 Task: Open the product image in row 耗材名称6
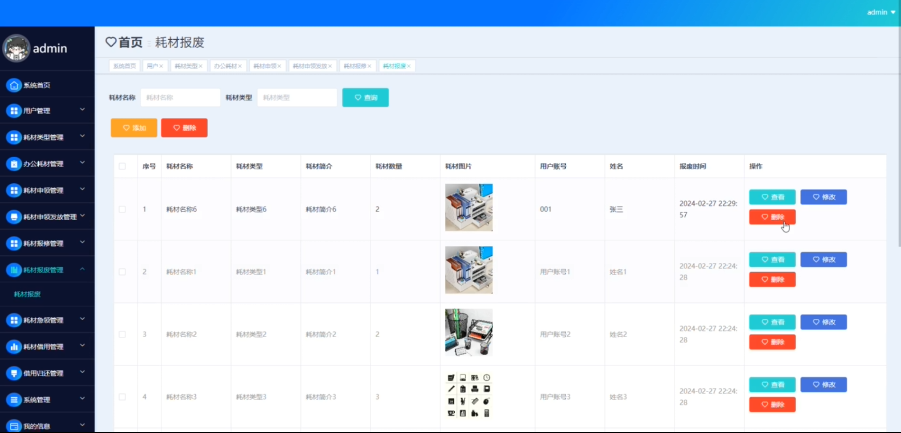point(469,207)
